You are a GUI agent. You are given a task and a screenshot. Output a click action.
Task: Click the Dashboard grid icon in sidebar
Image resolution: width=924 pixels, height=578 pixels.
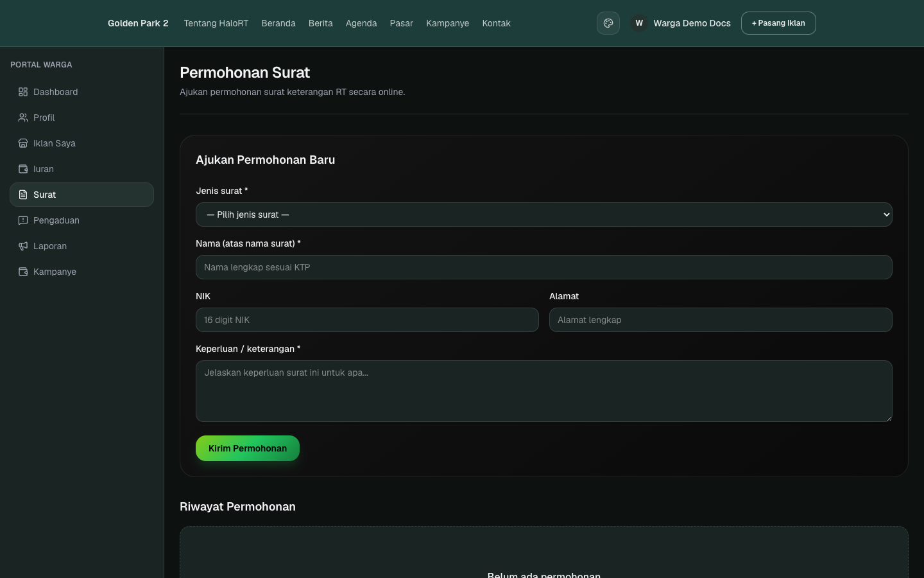click(x=23, y=92)
